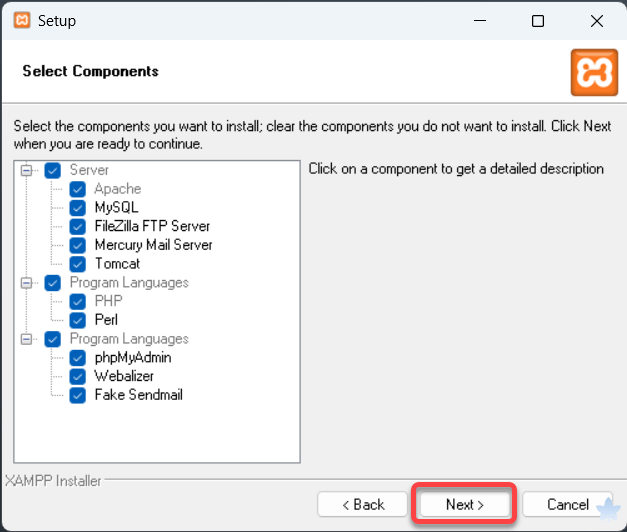627x532 pixels.
Task: Toggle the Tomcat checkbox
Action: tap(78, 264)
